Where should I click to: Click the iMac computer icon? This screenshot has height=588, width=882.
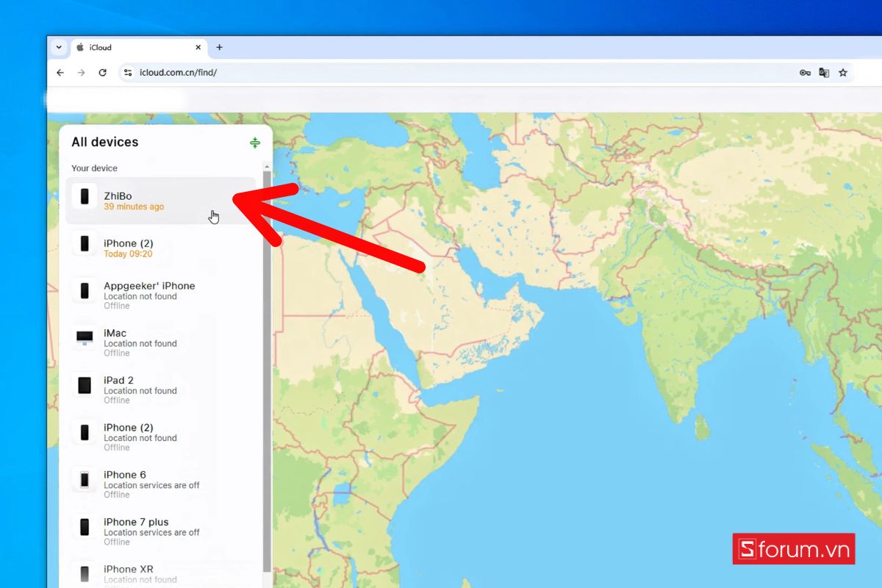coord(85,338)
